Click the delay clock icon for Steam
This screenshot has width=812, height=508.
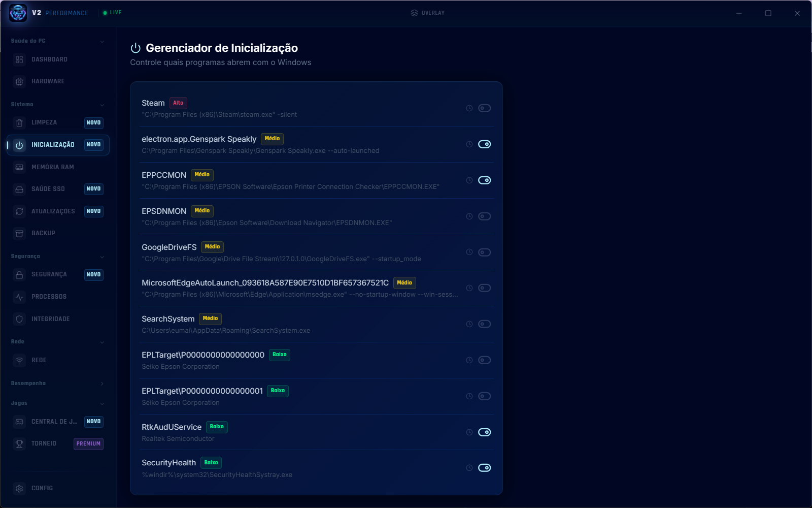469,108
